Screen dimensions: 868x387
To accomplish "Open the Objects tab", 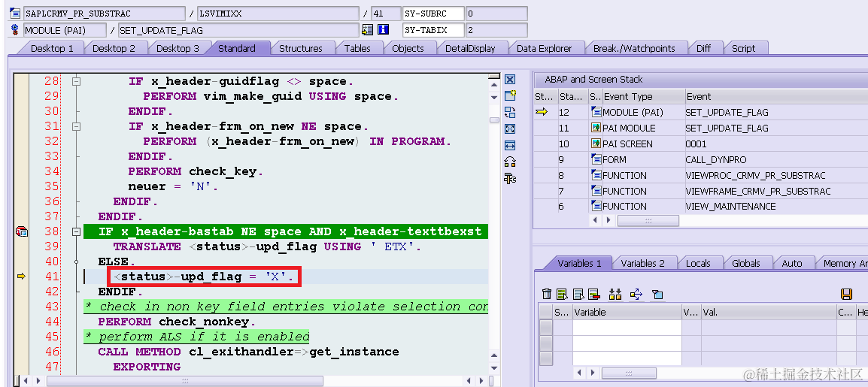I will coord(408,49).
